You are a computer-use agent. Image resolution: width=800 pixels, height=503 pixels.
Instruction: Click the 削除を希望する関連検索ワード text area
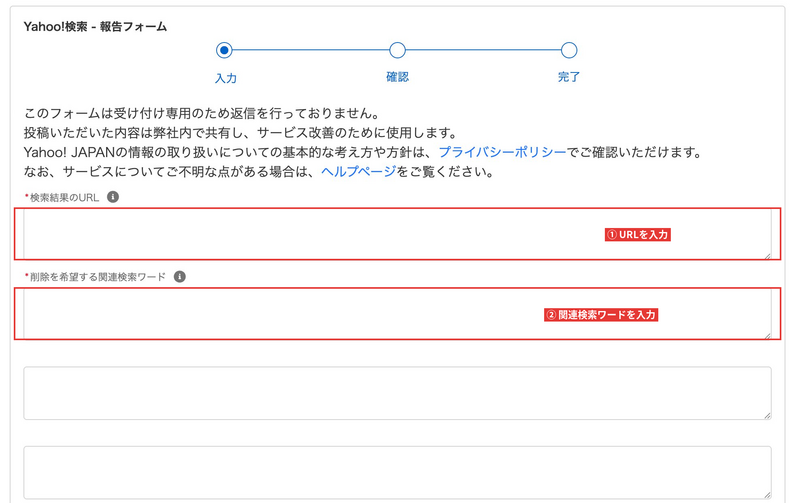click(x=397, y=314)
